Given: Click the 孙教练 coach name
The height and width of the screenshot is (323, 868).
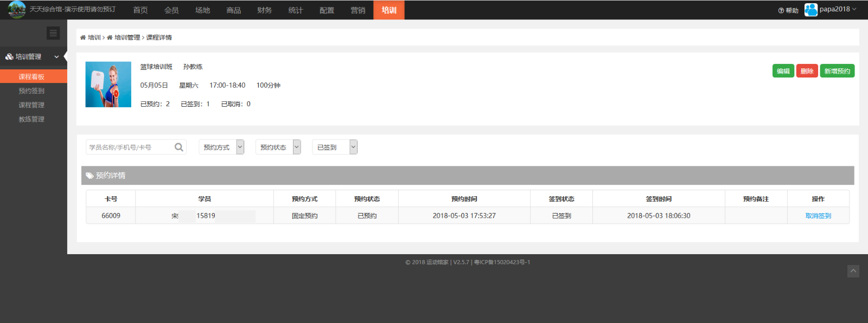Looking at the screenshot, I should click(193, 67).
